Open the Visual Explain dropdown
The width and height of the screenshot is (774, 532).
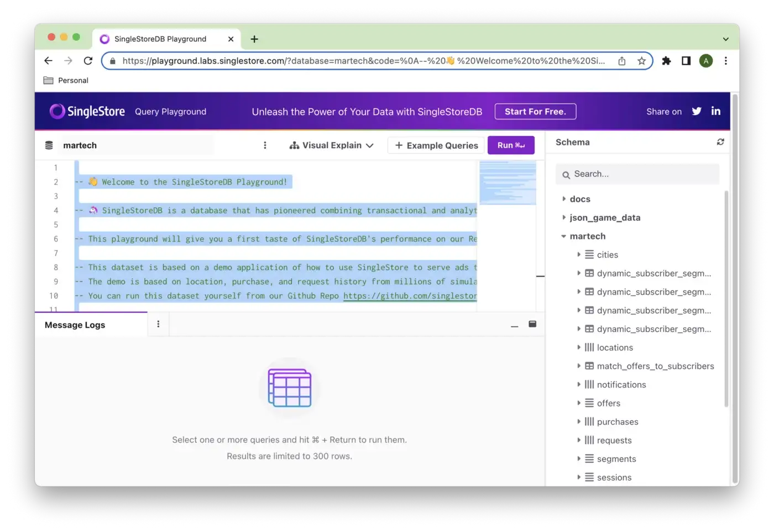coord(331,145)
